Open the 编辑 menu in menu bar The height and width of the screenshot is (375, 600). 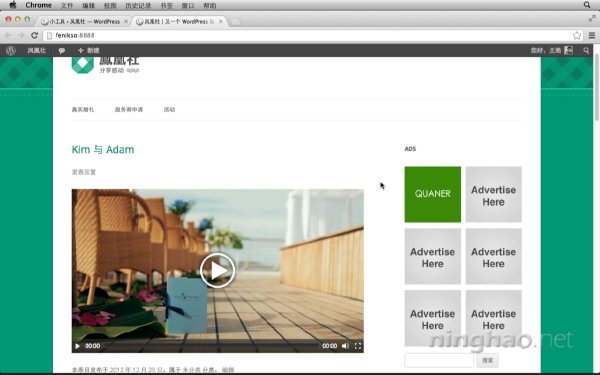pos(88,6)
